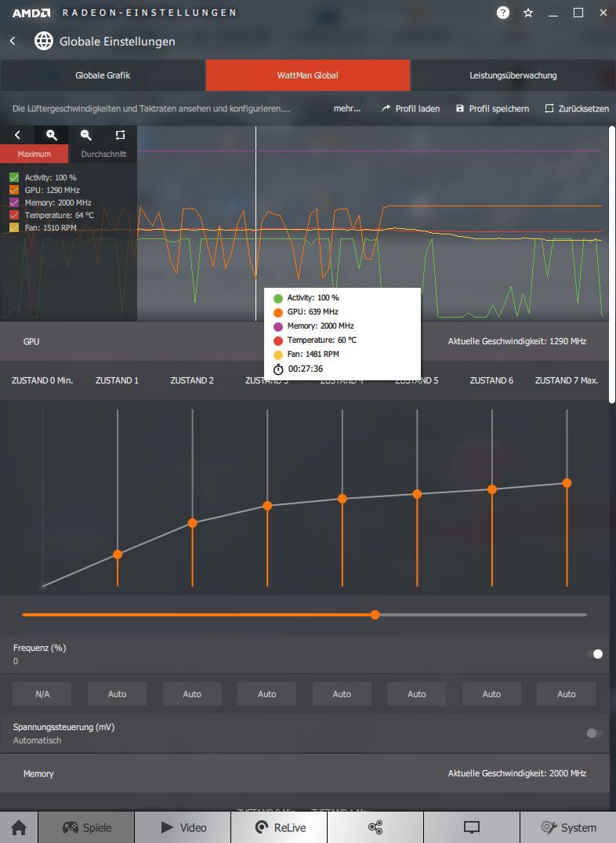Open the Spiele section
The image size is (616, 843).
(x=86, y=827)
